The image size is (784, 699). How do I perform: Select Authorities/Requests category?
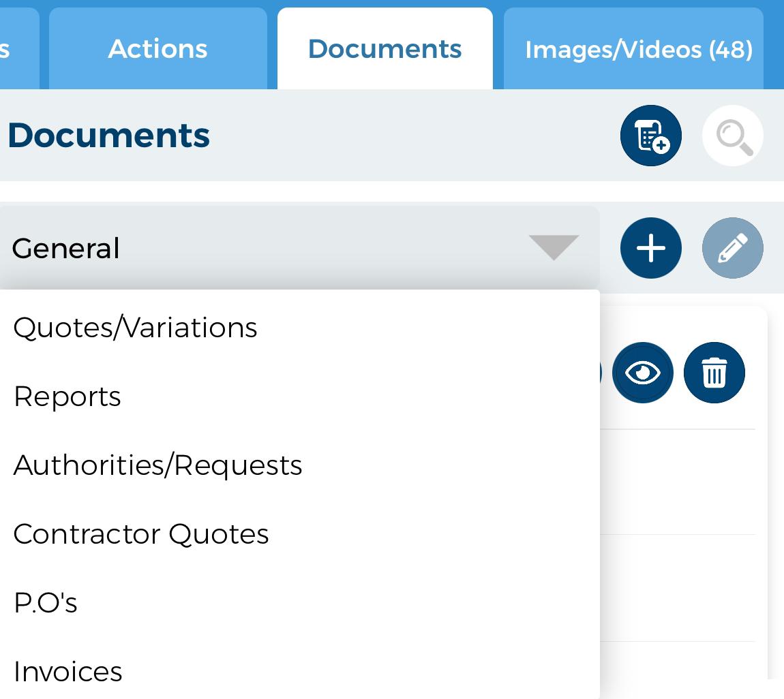pos(157,465)
